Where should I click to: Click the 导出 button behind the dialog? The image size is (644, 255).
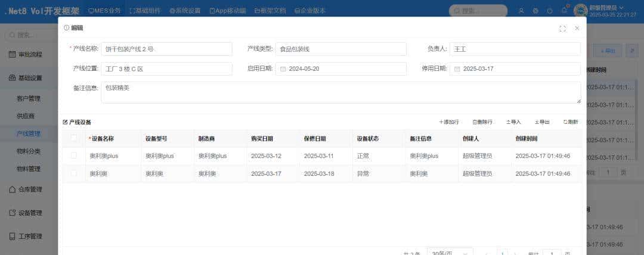click(x=607, y=51)
